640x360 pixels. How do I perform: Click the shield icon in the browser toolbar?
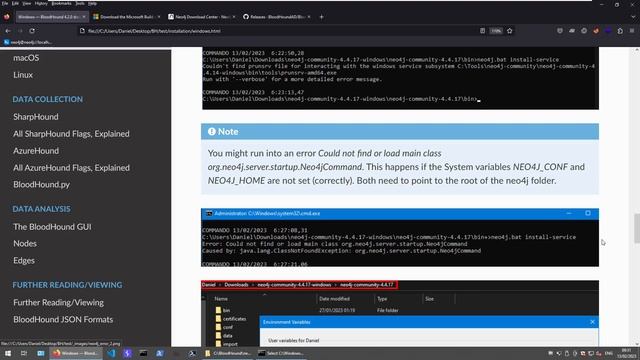pos(560,31)
